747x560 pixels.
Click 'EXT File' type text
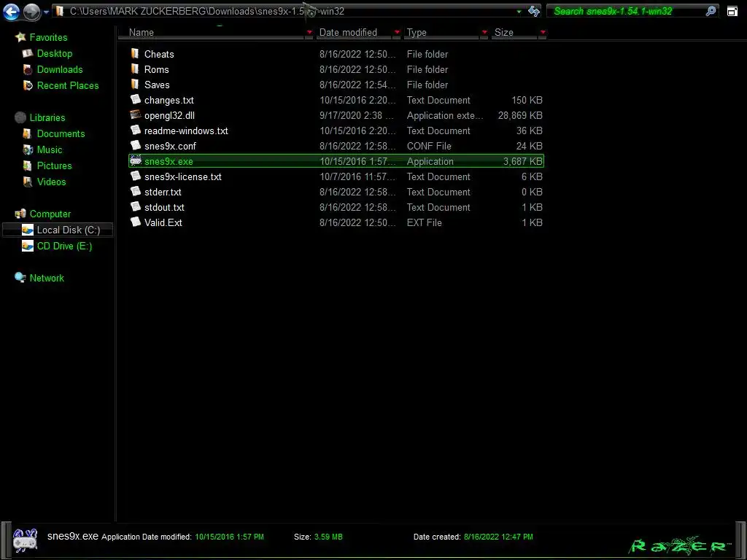424,223
